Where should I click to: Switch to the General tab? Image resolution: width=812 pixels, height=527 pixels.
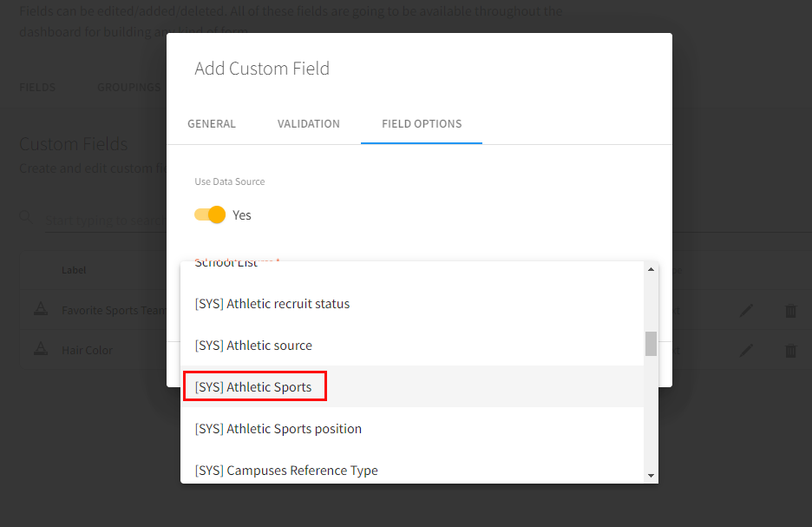tap(212, 124)
